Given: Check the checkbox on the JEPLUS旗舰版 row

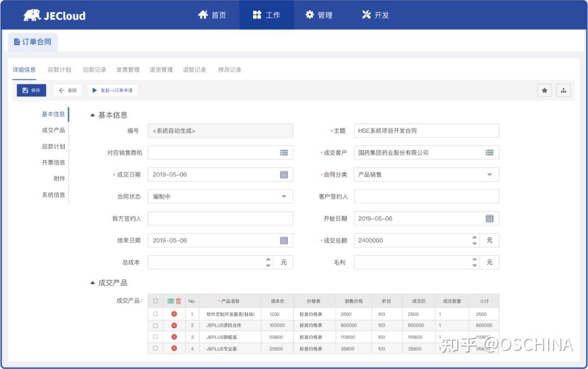Looking at the screenshot, I should tap(156, 337).
